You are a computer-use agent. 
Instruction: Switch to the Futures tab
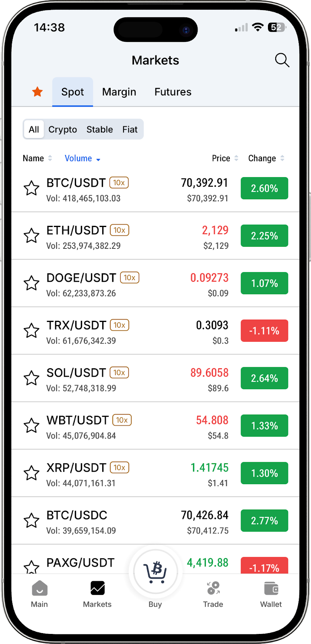click(x=173, y=92)
